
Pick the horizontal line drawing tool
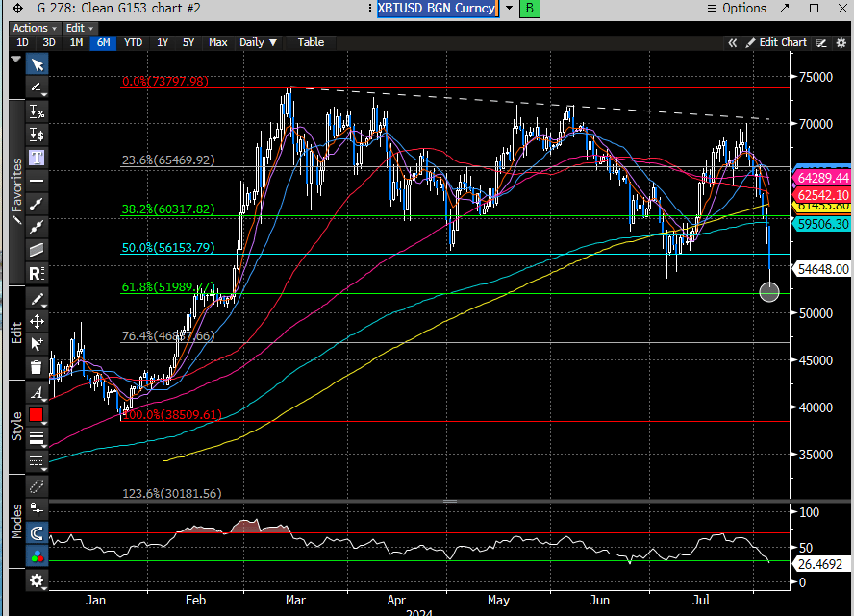[37, 181]
